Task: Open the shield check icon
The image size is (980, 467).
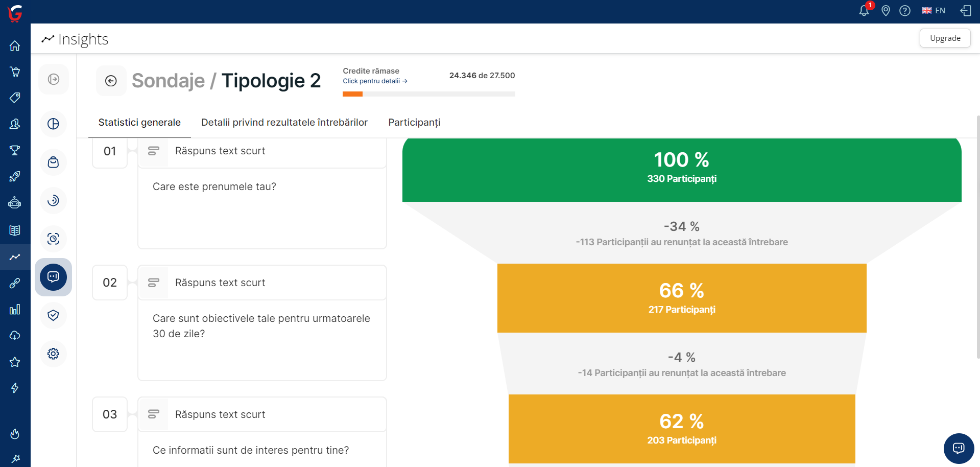Action: click(53, 315)
